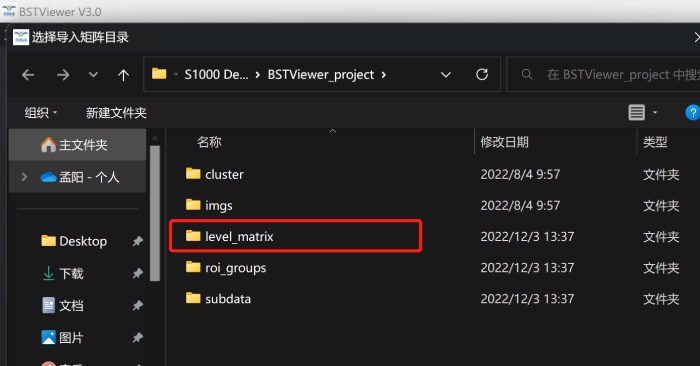Click 新建文件夹 to create a folder
The height and width of the screenshot is (366, 700).
116,112
